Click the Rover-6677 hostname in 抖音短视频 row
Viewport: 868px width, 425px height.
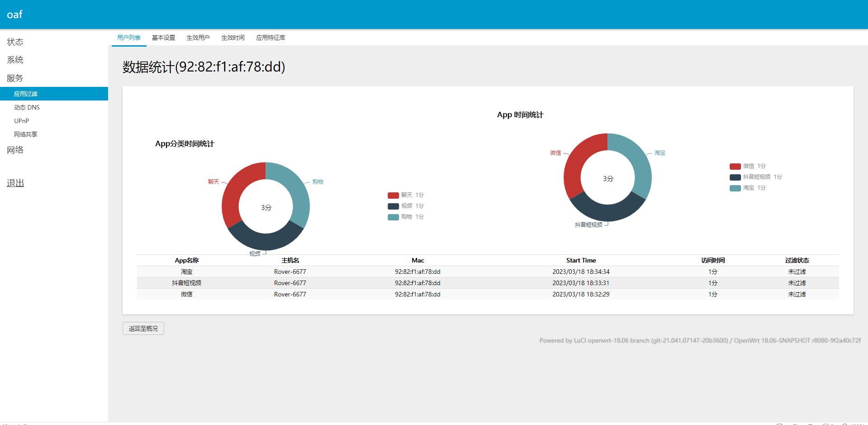coord(290,283)
